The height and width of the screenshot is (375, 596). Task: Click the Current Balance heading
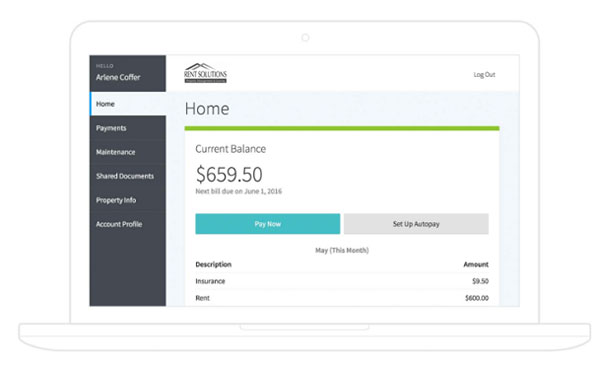point(231,149)
